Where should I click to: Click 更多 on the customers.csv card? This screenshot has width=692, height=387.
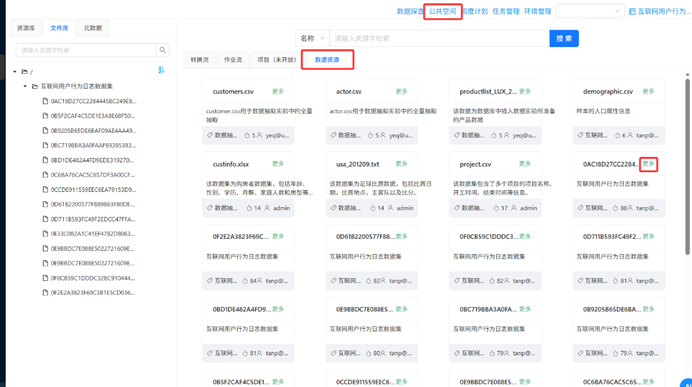click(278, 91)
